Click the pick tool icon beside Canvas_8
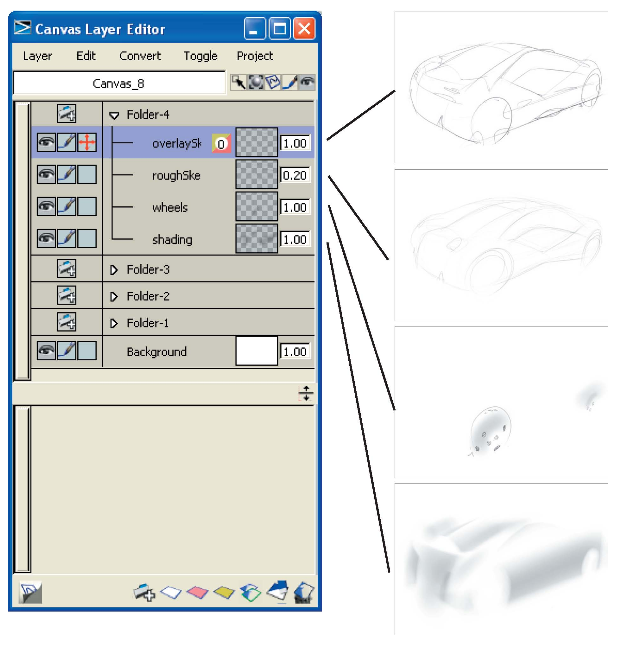This screenshot has width=623, height=658. pyautogui.click(x=238, y=82)
